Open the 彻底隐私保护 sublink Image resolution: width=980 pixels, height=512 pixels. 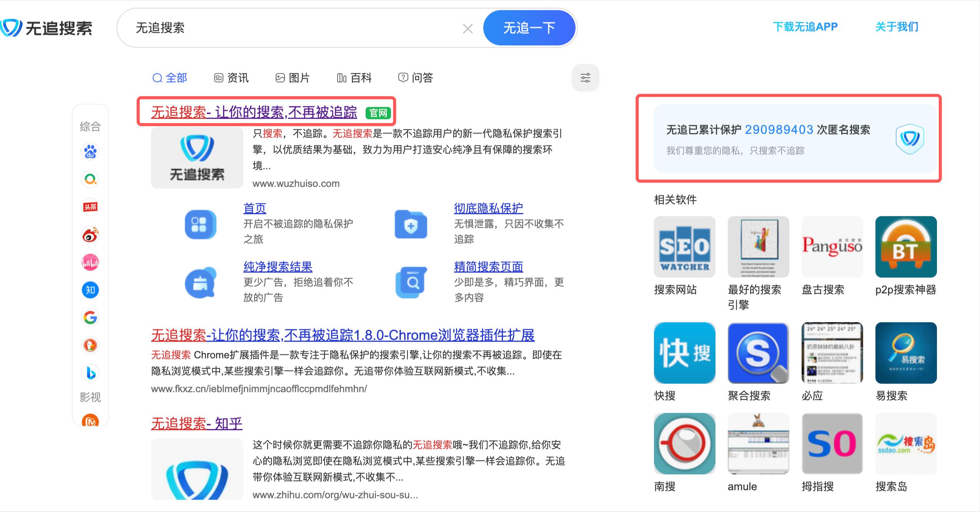(x=488, y=208)
